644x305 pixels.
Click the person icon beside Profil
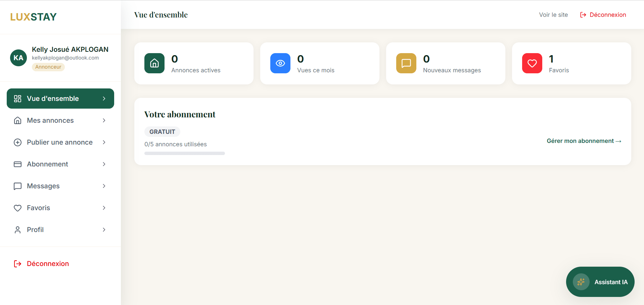coord(17,230)
